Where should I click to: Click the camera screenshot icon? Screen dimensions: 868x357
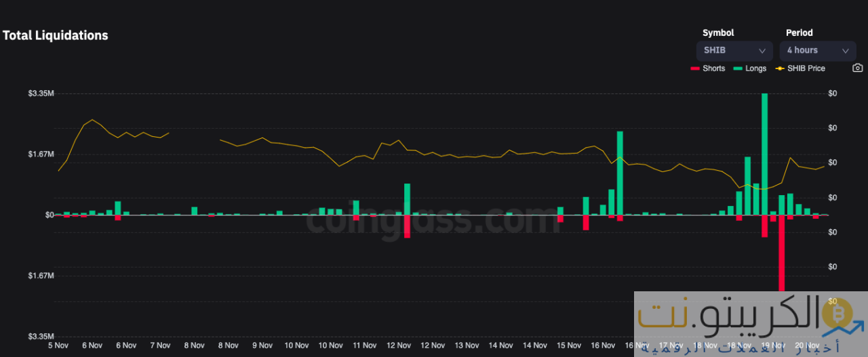[857, 68]
